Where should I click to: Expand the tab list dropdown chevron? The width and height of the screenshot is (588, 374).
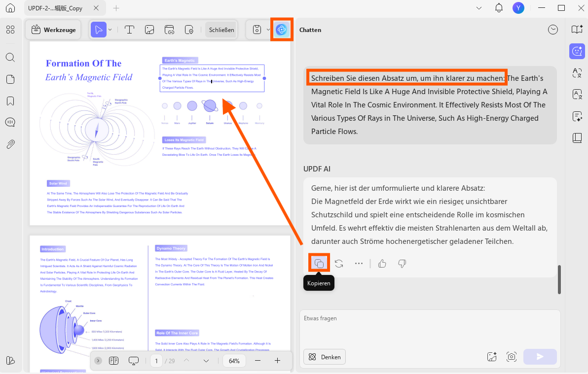click(x=479, y=8)
